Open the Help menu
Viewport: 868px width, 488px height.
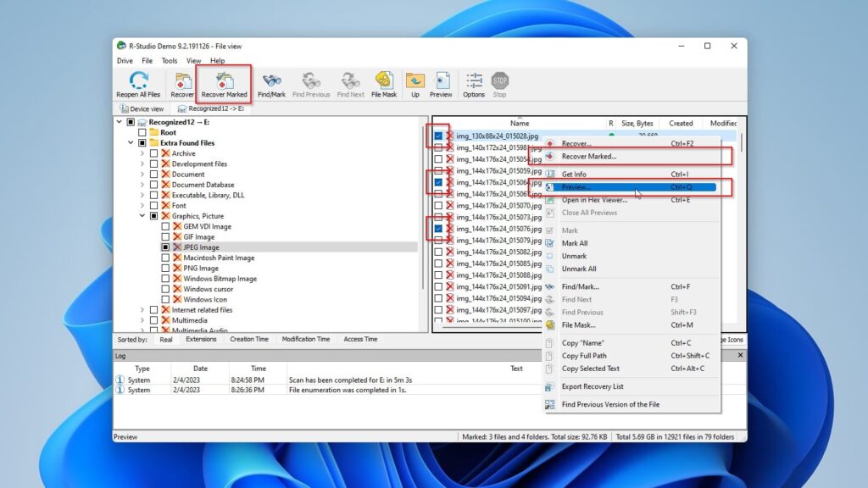pos(217,61)
